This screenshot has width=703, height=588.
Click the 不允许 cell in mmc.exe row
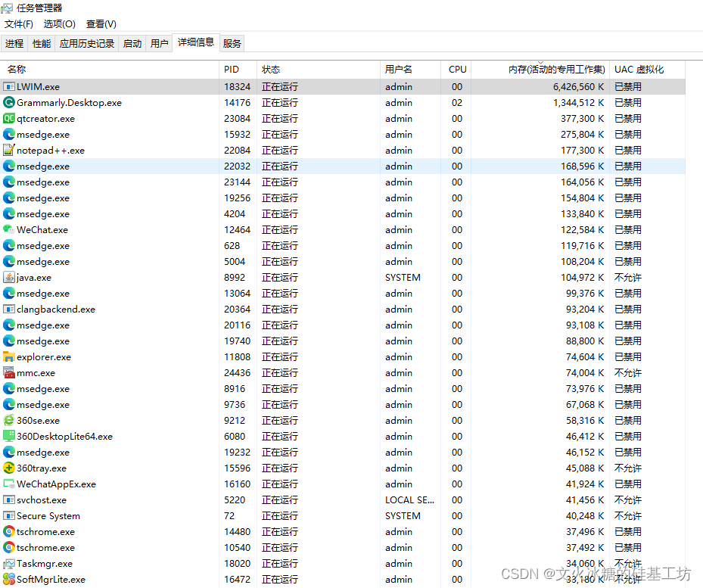(x=627, y=373)
